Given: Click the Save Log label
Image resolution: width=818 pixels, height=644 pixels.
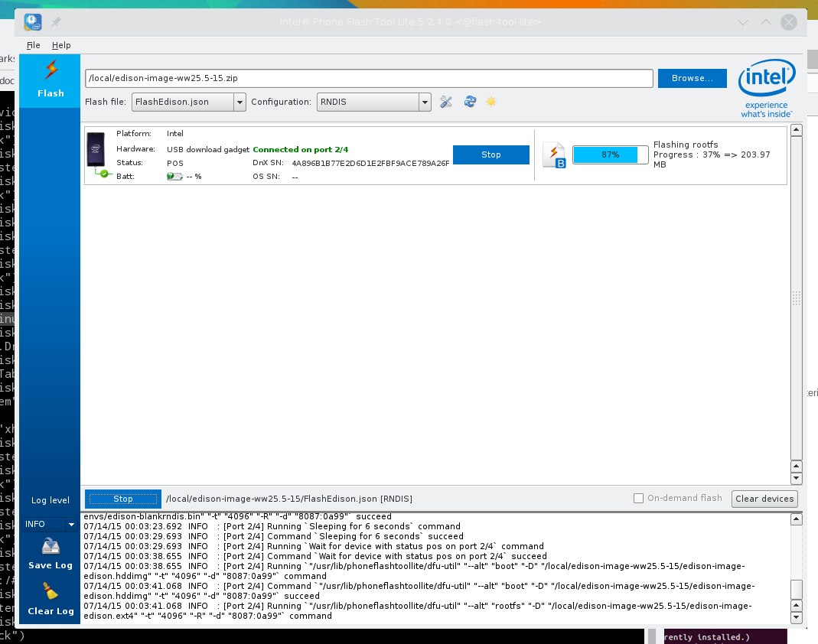Looking at the screenshot, I should tap(51, 565).
